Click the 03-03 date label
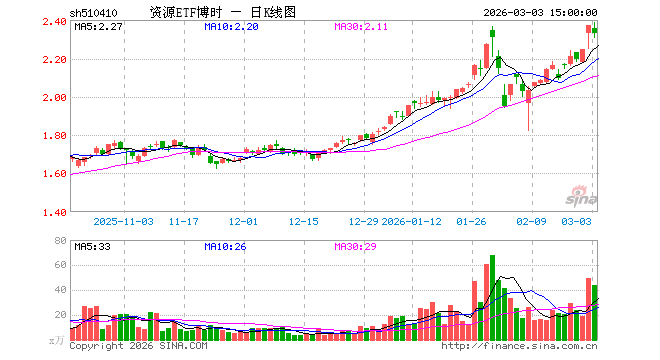The height and width of the screenshot is (360, 660). pyautogui.click(x=576, y=221)
